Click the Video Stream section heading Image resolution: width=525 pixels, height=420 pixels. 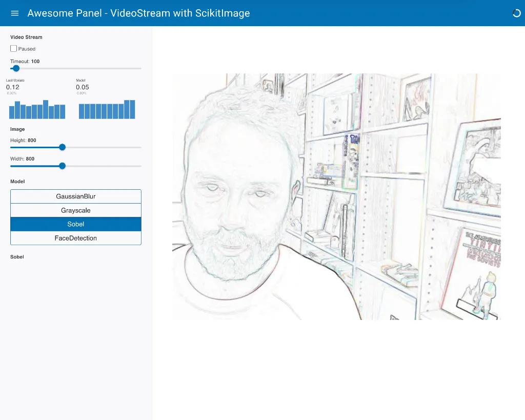26,37
